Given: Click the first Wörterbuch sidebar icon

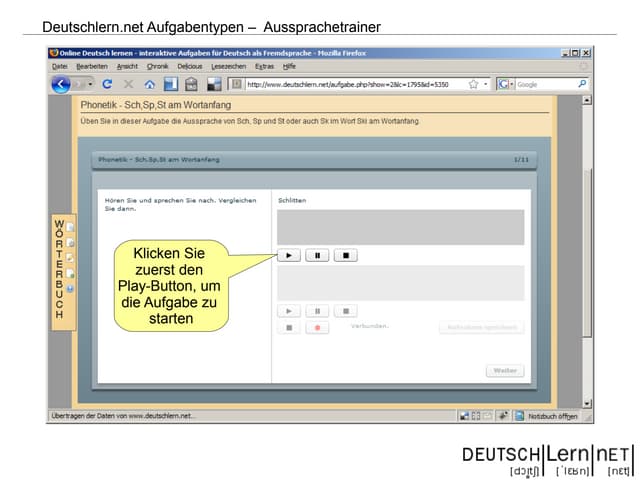Looking at the screenshot, I should (70, 227).
